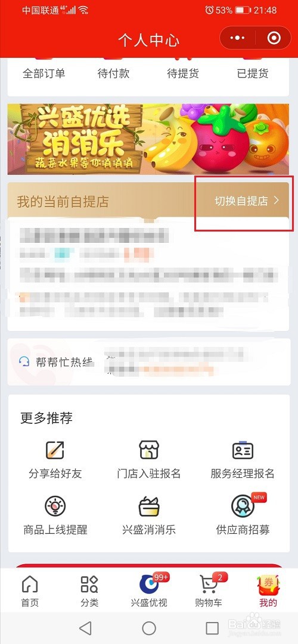The width and height of the screenshot is (298, 644).
Task: Open the mini-program more options dots
Action: click(x=237, y=38)
